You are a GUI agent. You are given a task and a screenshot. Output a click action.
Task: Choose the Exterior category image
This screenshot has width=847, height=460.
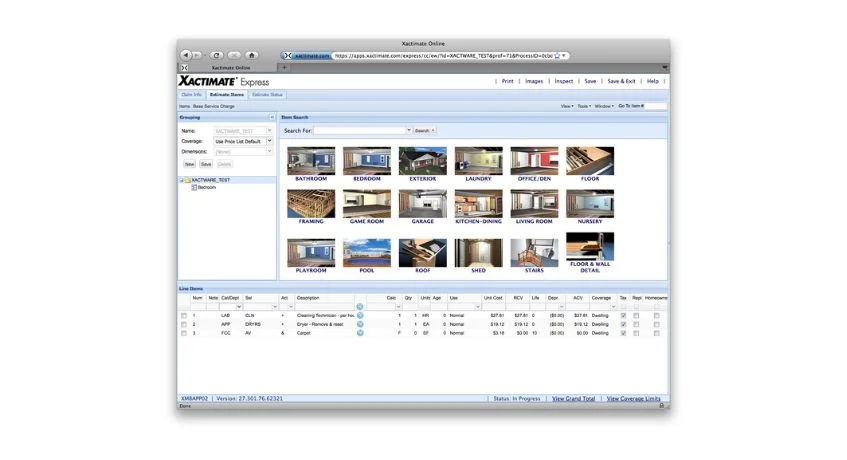coord(422,161)
